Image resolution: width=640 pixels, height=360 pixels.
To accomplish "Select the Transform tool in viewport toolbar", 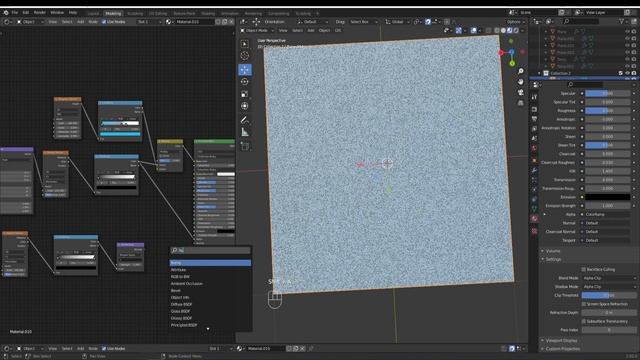I will coord(244,106).
